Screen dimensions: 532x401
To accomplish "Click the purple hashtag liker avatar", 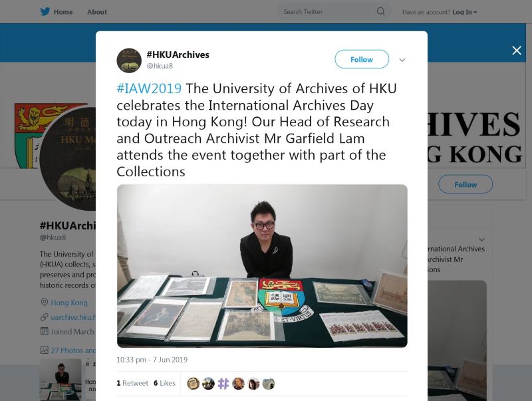I will [x=223, y=383].
